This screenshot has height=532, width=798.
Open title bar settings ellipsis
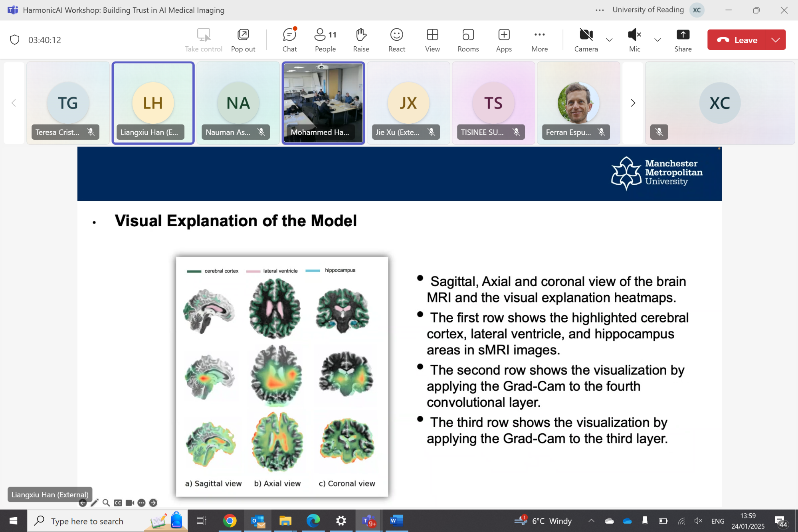[599, 10]
